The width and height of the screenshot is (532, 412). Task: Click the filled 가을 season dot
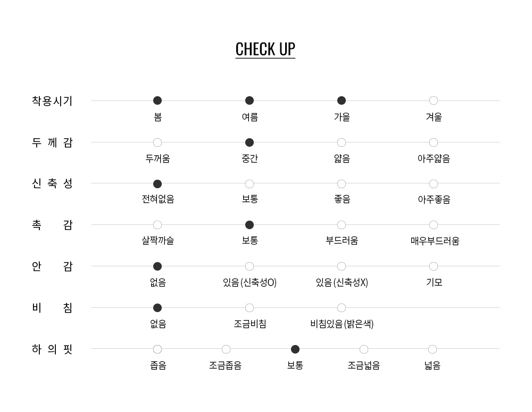[342, 100]
